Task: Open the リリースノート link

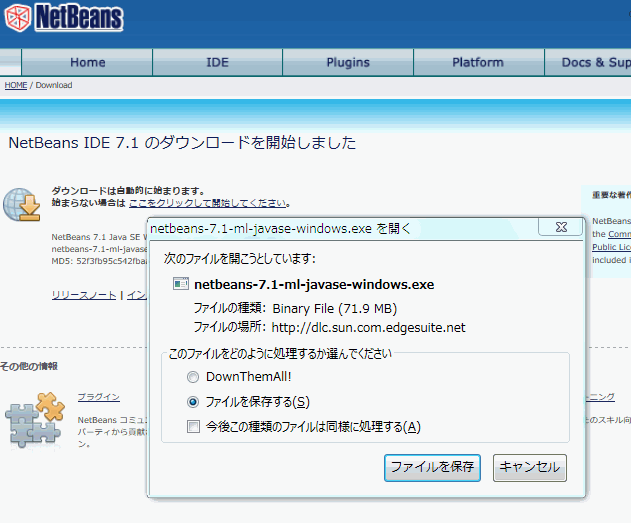Action: tap(84, 295)
